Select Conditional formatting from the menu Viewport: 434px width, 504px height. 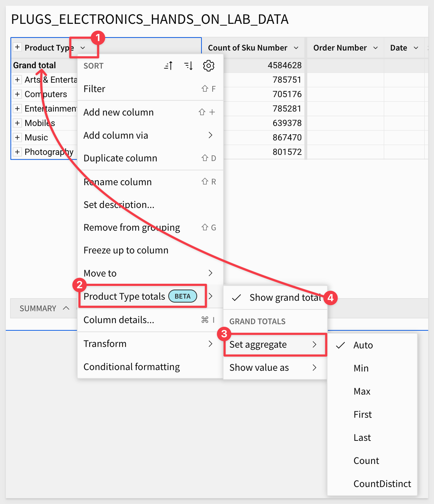pos(131,367)
